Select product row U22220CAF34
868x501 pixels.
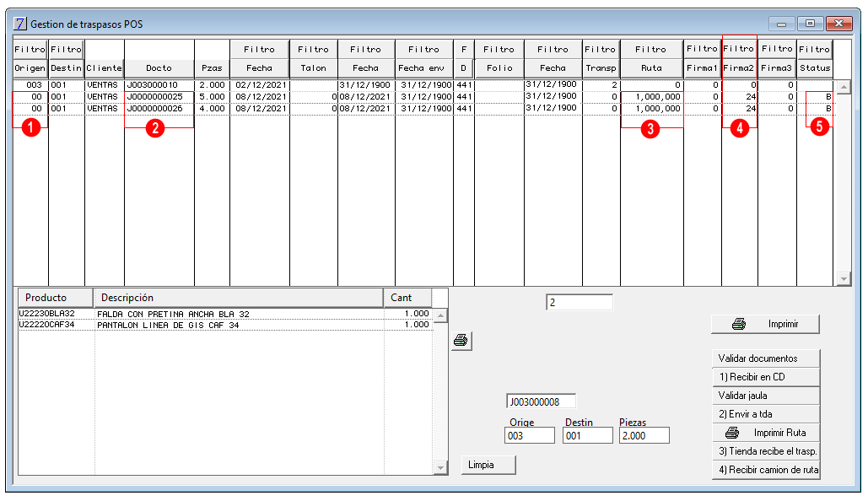point(225,325)
